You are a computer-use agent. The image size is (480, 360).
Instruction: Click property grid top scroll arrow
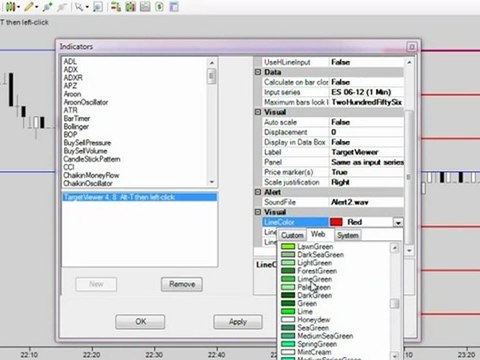tap(409, 62)
